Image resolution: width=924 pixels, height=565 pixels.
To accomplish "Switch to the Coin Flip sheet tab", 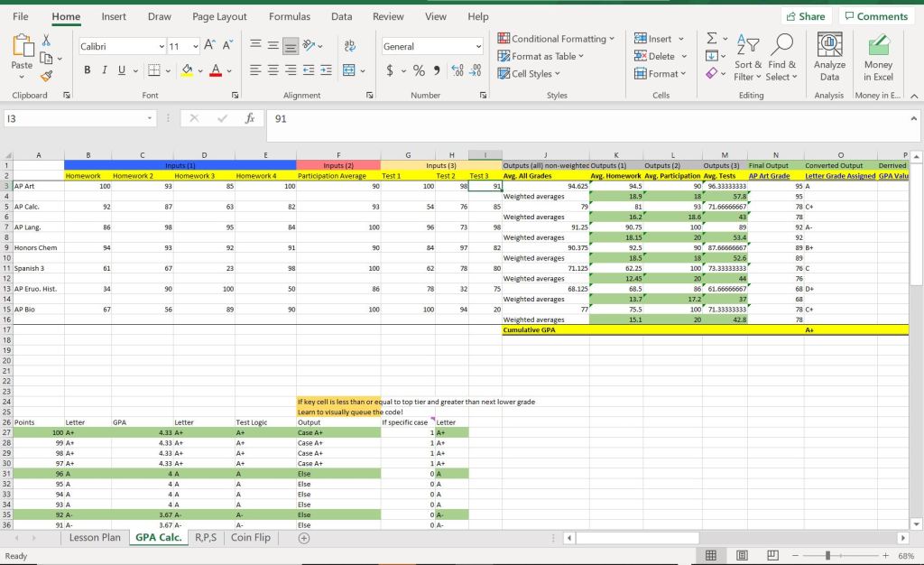I will [x=250, y=538].
